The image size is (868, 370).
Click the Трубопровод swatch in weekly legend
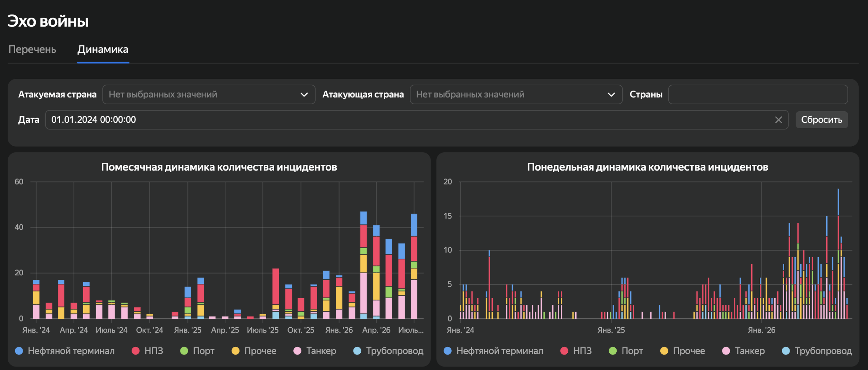[x=786, y=351]
